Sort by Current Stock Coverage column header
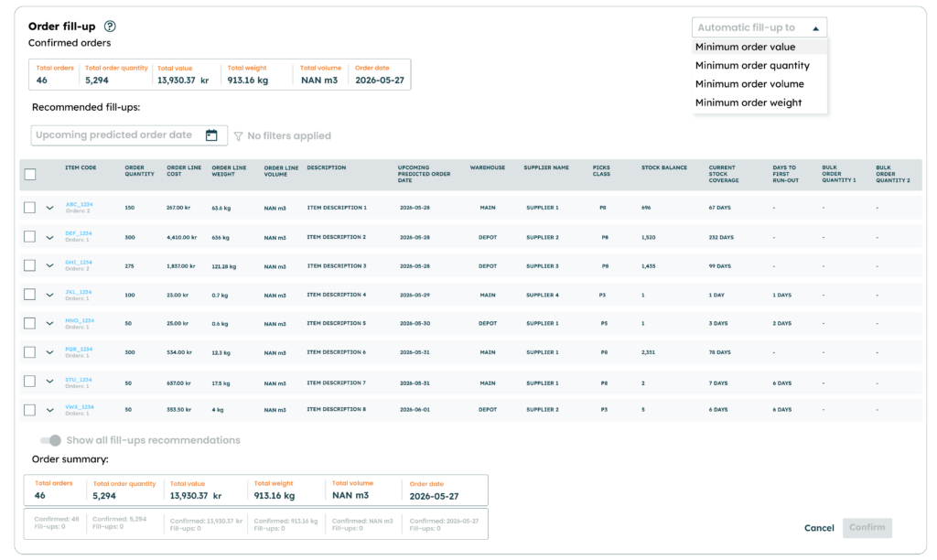 pos(724,174)
